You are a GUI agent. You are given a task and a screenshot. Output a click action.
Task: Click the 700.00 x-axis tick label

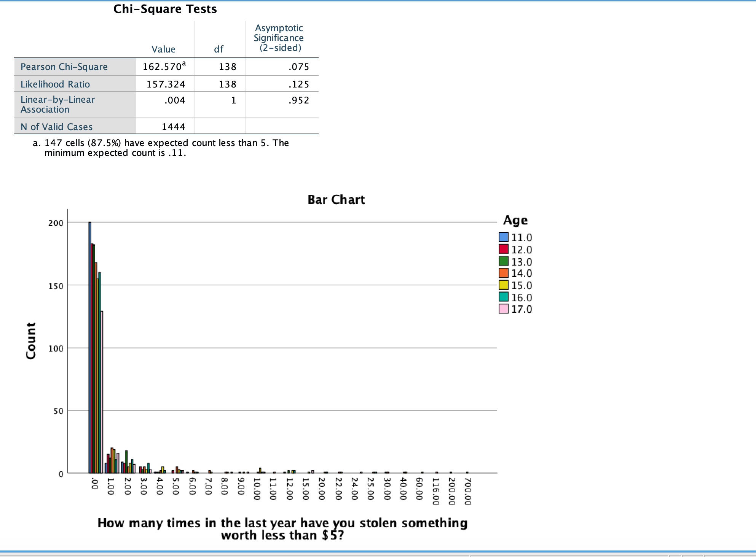[x=468, y=491]
